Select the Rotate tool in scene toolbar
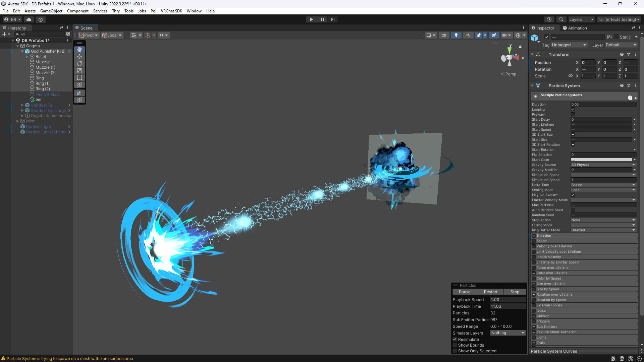This screenshot has height=362, width=644. point(79,64)
